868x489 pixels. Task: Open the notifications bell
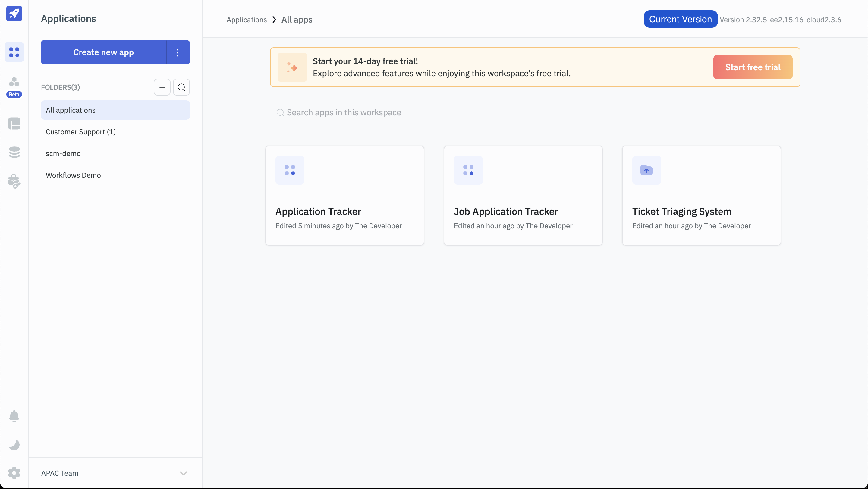coord(14,416)
